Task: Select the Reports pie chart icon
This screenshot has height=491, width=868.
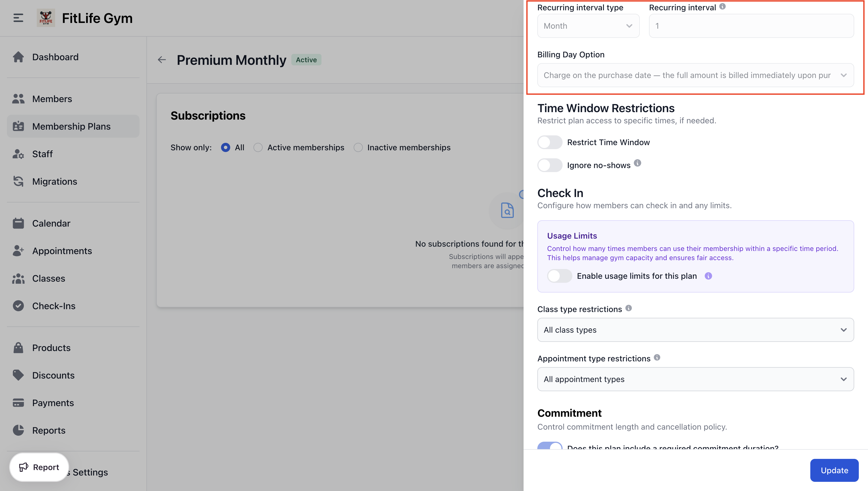Action: [18, 430]
